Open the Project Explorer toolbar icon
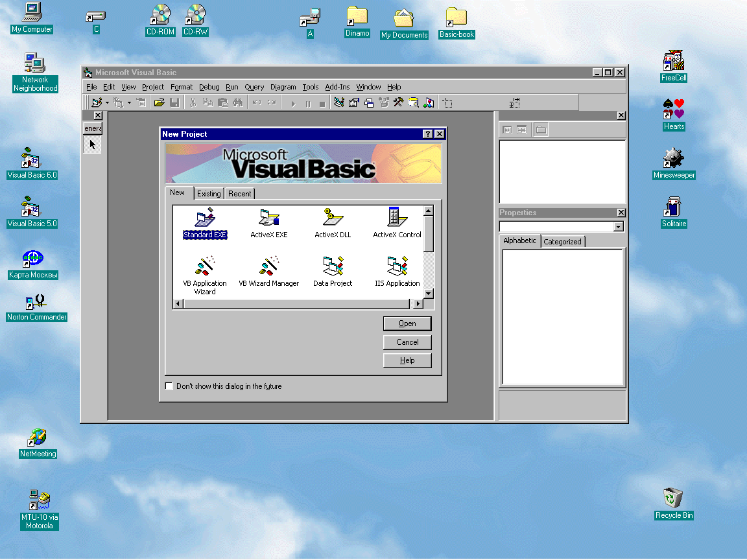 tap(339, 102)
